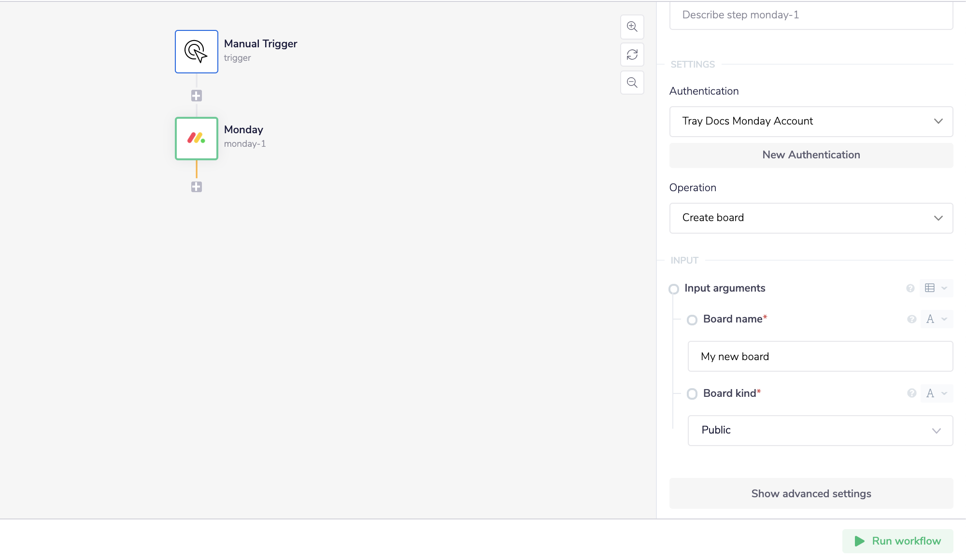Change Board name input type selector
This screenshot has height=560, width=966.
(x=936, y=319)
